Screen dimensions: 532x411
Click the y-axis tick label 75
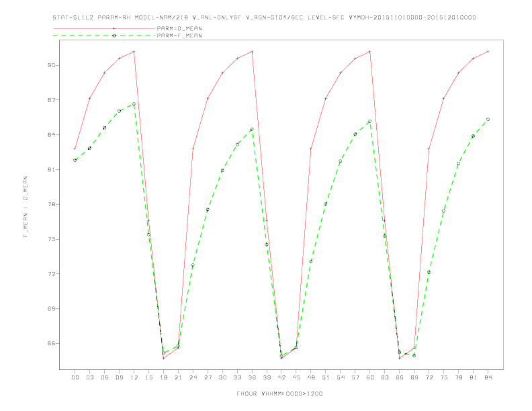(51, 239)
